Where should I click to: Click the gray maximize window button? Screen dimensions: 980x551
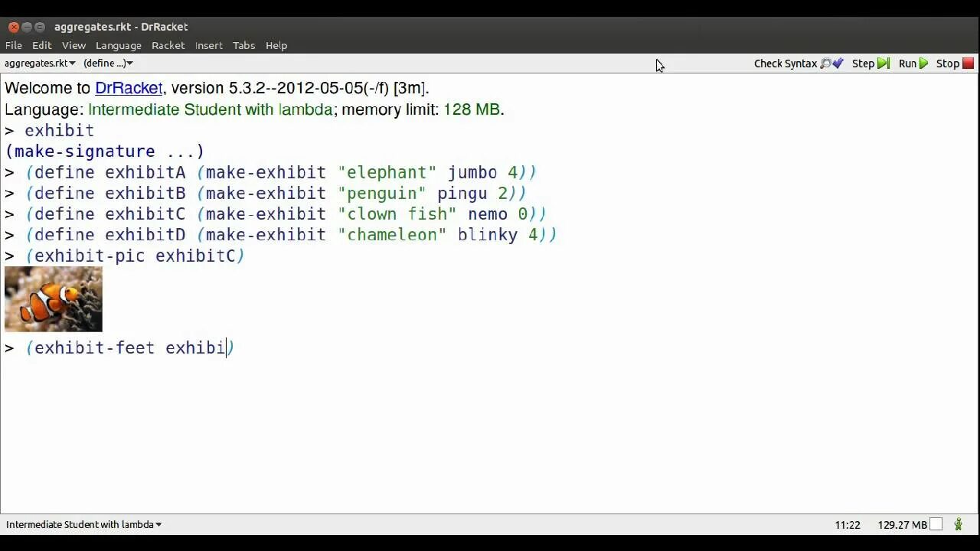click(x=40, y=27)
